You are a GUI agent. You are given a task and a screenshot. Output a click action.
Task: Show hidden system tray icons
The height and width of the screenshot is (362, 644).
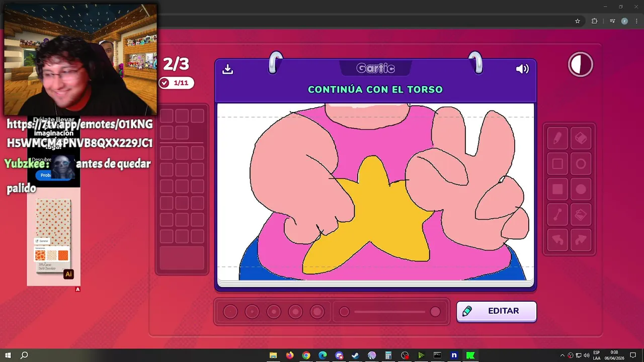(562, 355)
